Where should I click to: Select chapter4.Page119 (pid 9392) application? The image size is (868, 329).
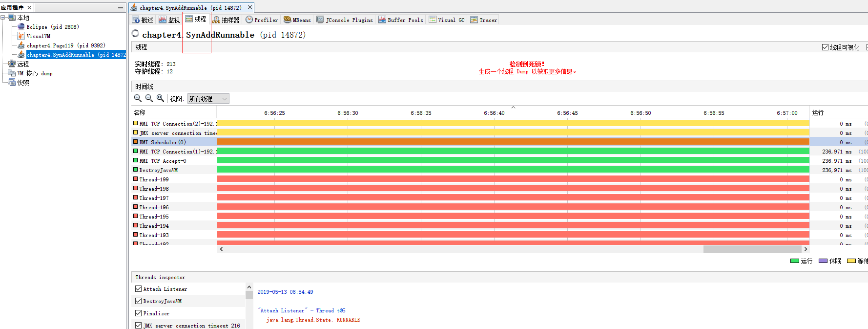pyautogui.click(x=66, y=45)
